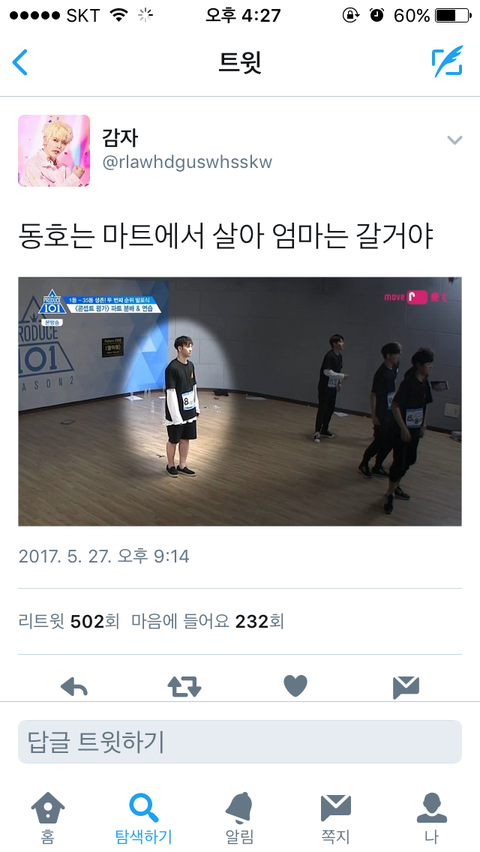This screenshot has width=480, height=852.
Task: Switch to the 홈 tab
Action: [48, 819]
